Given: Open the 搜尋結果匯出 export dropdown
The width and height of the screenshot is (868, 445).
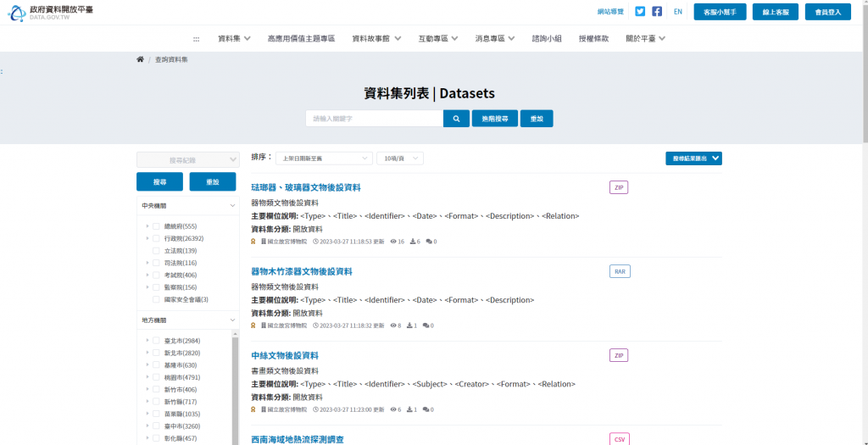Looking at the screenshot, I should click(693, 159).
